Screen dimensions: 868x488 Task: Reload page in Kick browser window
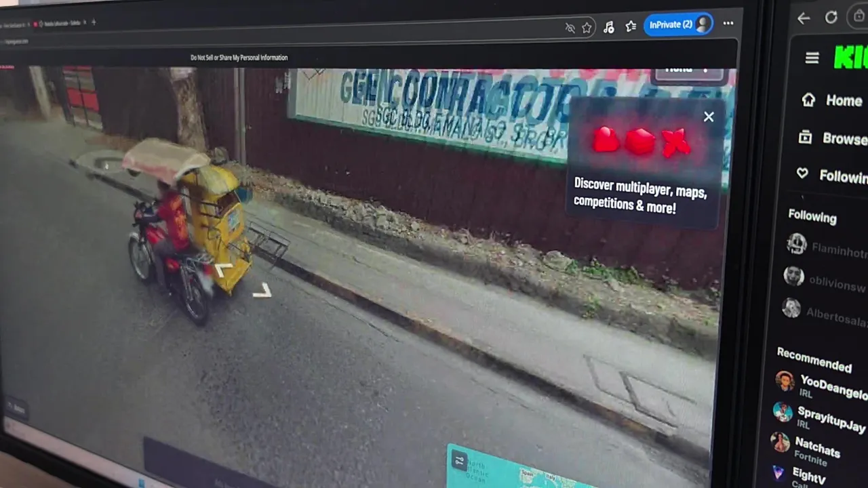(x=831, y=18)
